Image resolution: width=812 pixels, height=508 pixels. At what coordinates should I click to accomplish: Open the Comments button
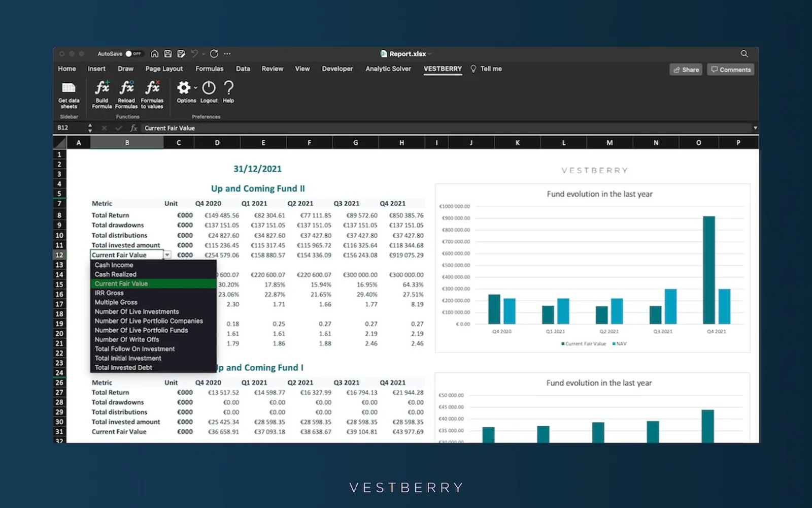point(730,70)
